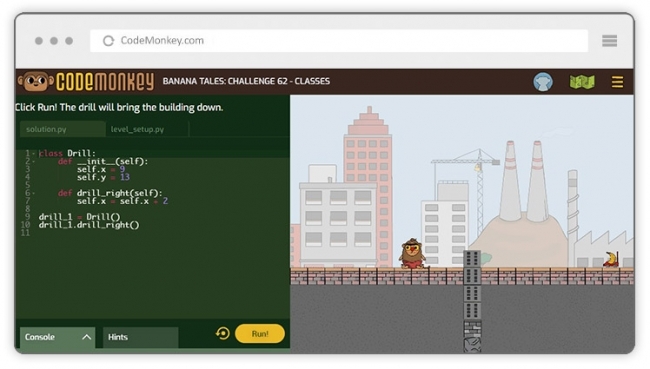
Task: Click the banana on the wall
Action: pos(611,259)
